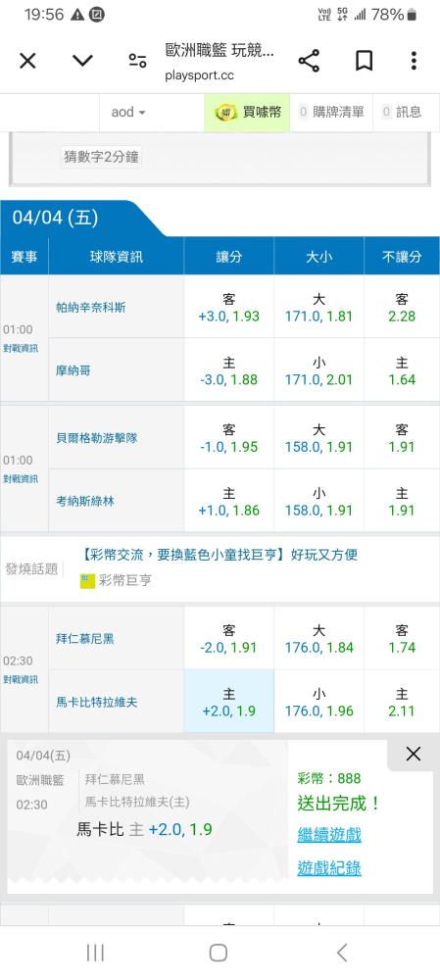This screenshot has width=440, height=980.
Task: Open 猜數字2分鐘 game button
Action: [x=101, y=157]
